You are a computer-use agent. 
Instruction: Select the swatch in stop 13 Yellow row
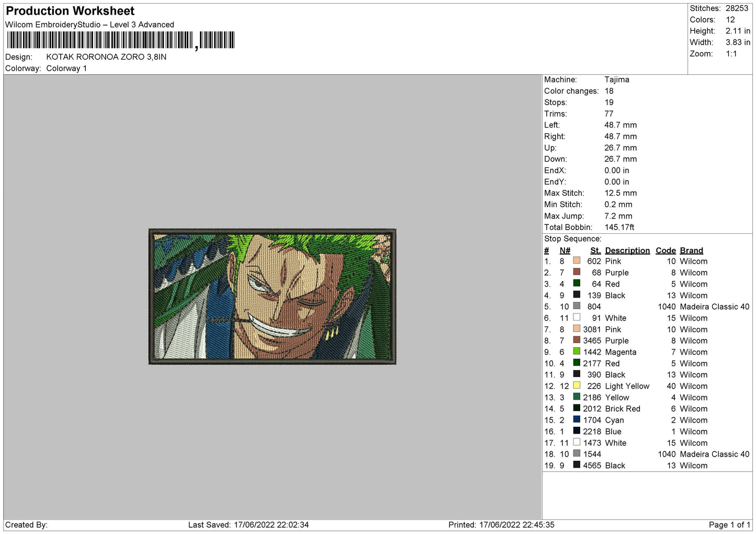[577, 397]
